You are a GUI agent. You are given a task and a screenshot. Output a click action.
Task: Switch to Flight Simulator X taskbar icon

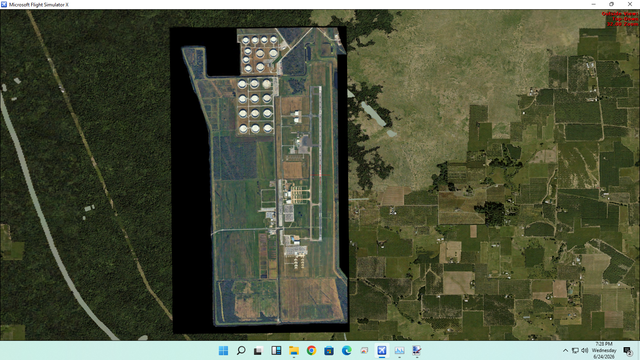(x=382, y=351)
